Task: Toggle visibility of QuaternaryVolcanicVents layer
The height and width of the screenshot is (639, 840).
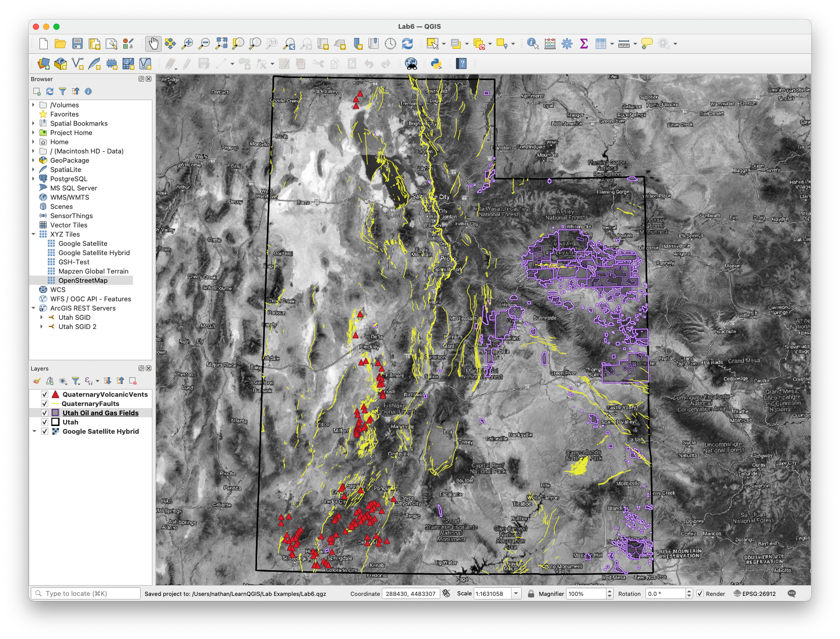Action: (45, 394)
